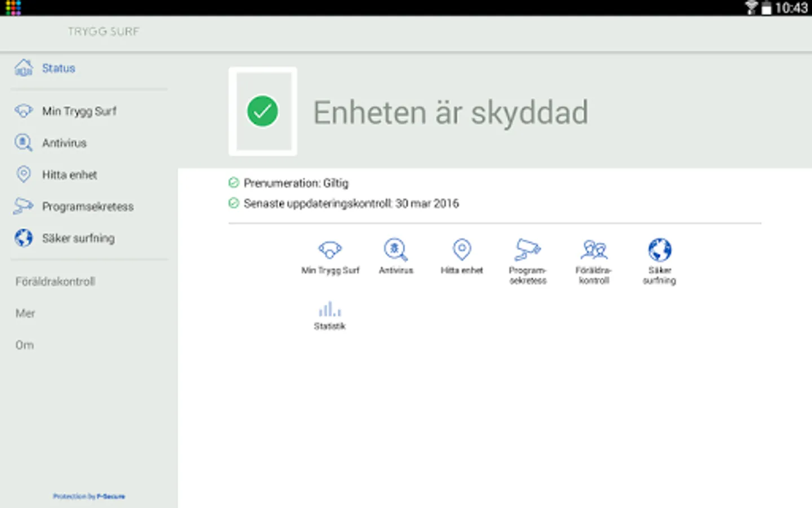Open Säker surfning grid shortcut

[660, 261]
